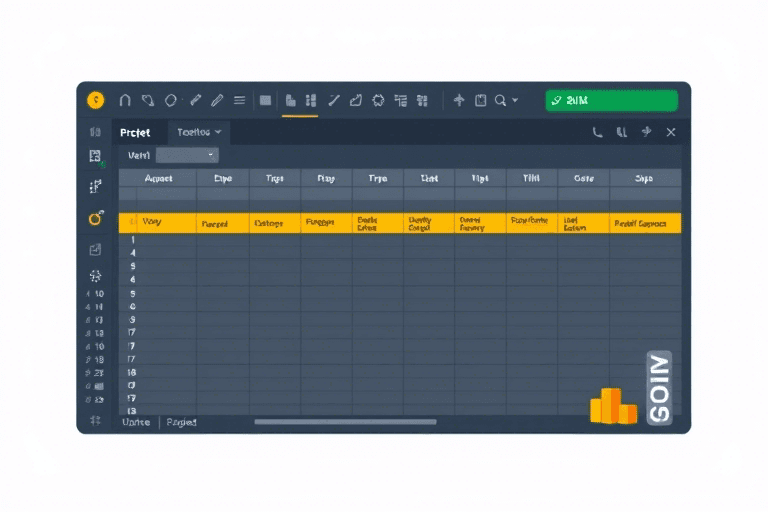Expand the dropdown arrow next to the magnifier
Image resolution: width=768 pixels, height=512 pixels.
click(515, 100)
